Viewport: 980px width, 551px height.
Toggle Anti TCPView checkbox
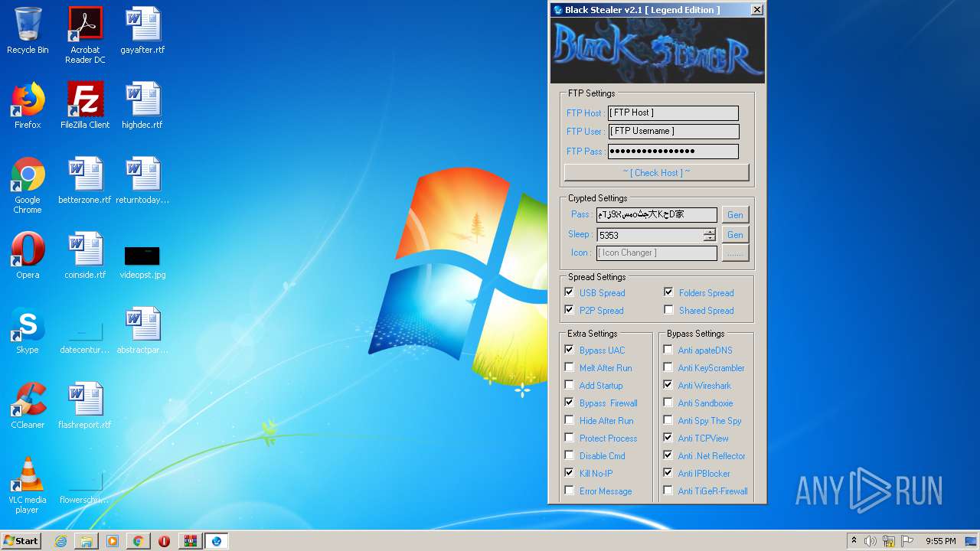coord(668,438)
